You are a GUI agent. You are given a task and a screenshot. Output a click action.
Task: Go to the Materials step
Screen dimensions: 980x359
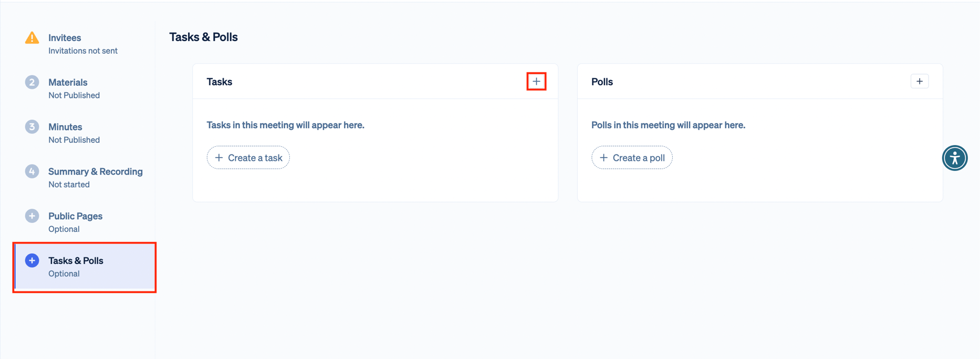68,83
